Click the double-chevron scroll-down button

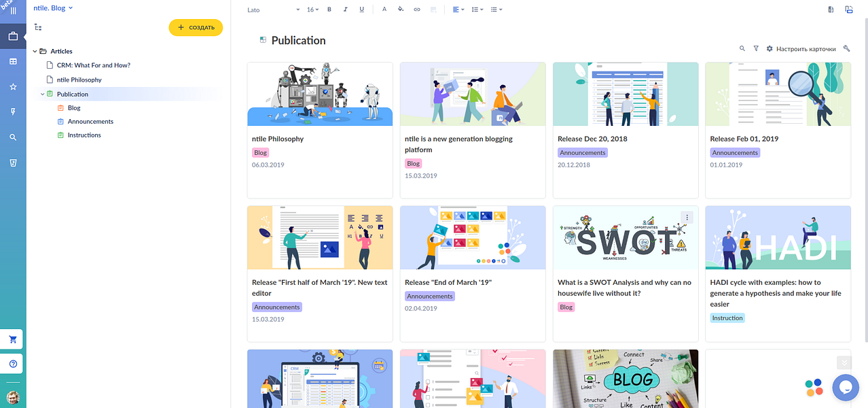tap(844, 362)
